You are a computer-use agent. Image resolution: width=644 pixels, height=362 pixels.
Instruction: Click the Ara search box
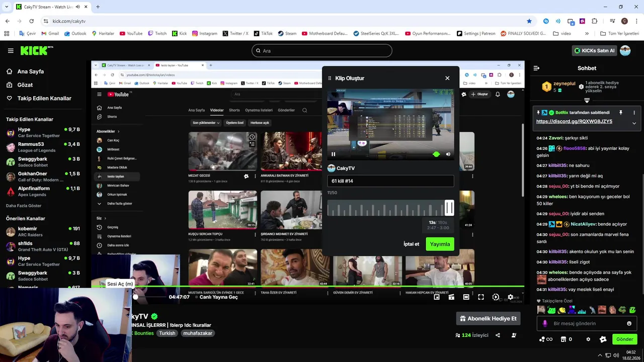tap(322, 51)
